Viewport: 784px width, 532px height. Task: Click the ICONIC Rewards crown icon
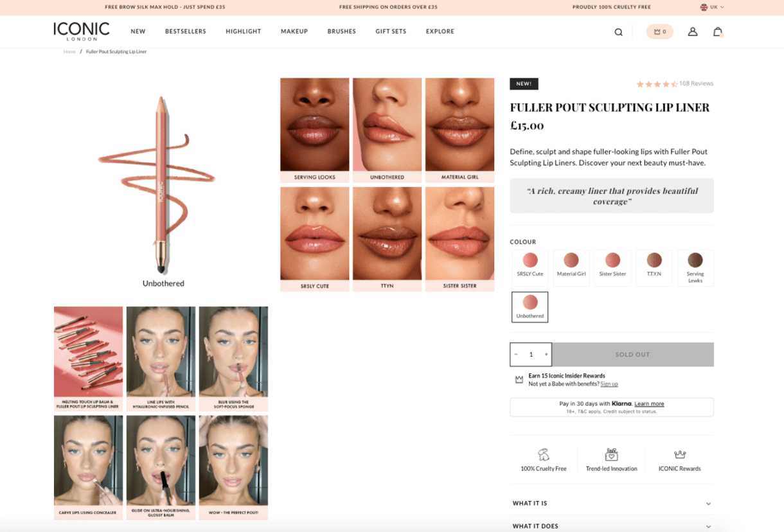[x=679, y=454]
